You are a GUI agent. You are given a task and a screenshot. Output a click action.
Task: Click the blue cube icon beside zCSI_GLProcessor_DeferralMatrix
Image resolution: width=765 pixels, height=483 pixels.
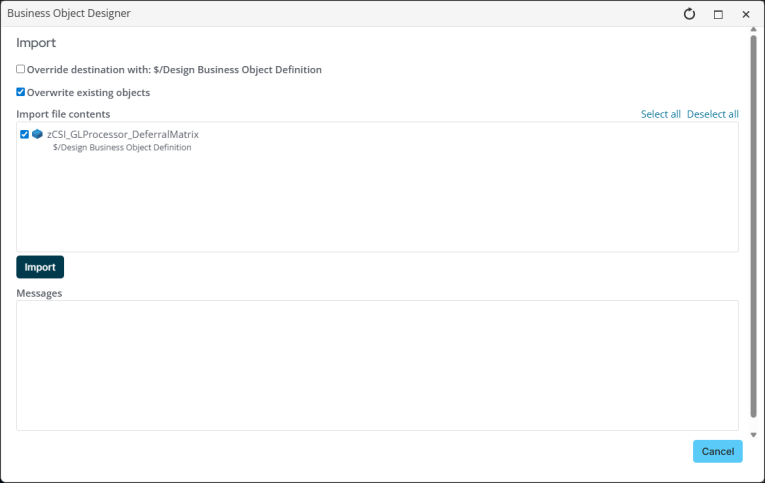(37, 134)
